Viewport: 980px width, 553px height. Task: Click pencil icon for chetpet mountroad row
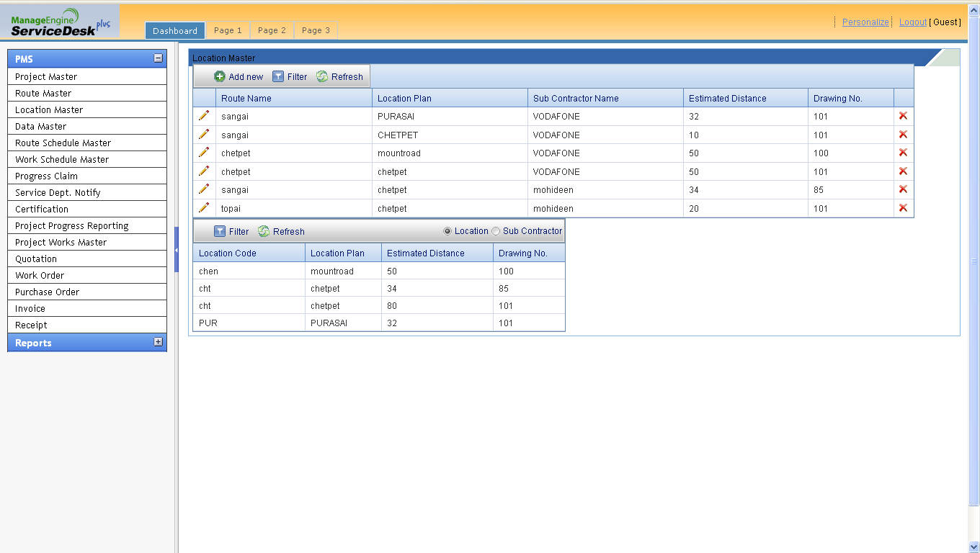(204, 152)
